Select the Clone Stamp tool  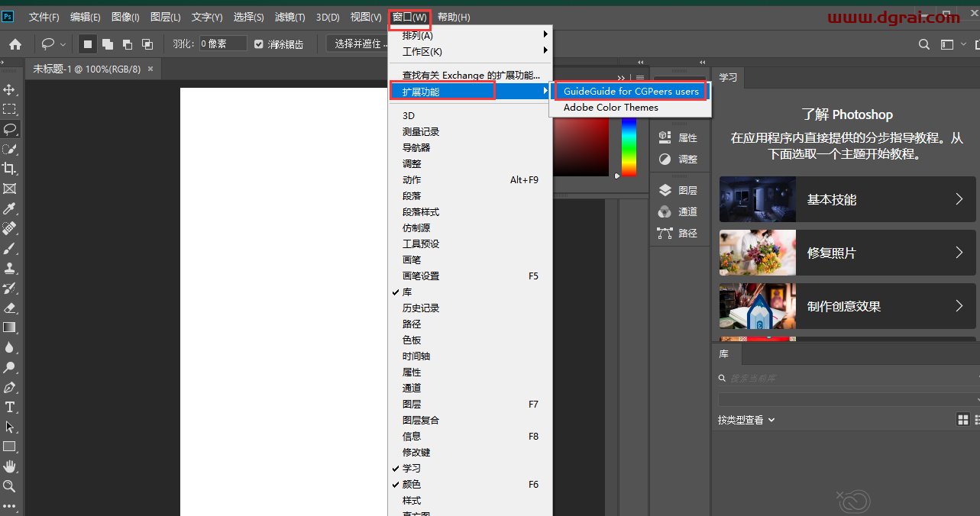pos(10,269)
